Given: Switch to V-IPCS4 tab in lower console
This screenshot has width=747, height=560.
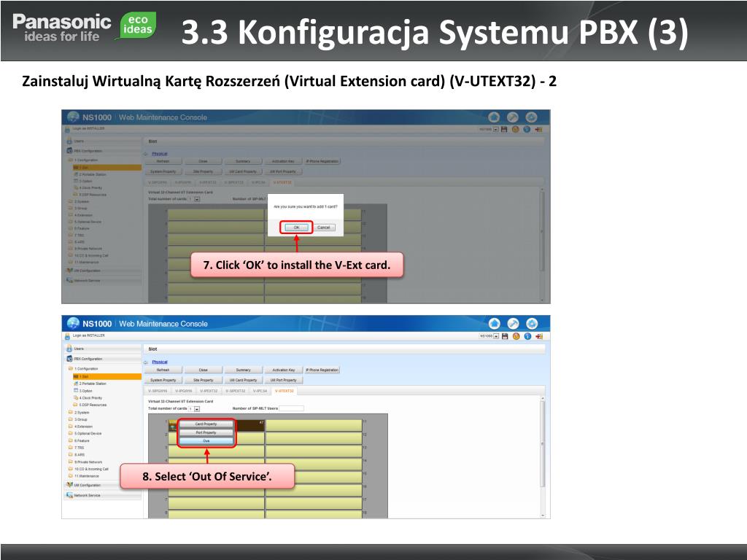Looking at the screenshot, I should pos(260,391).
